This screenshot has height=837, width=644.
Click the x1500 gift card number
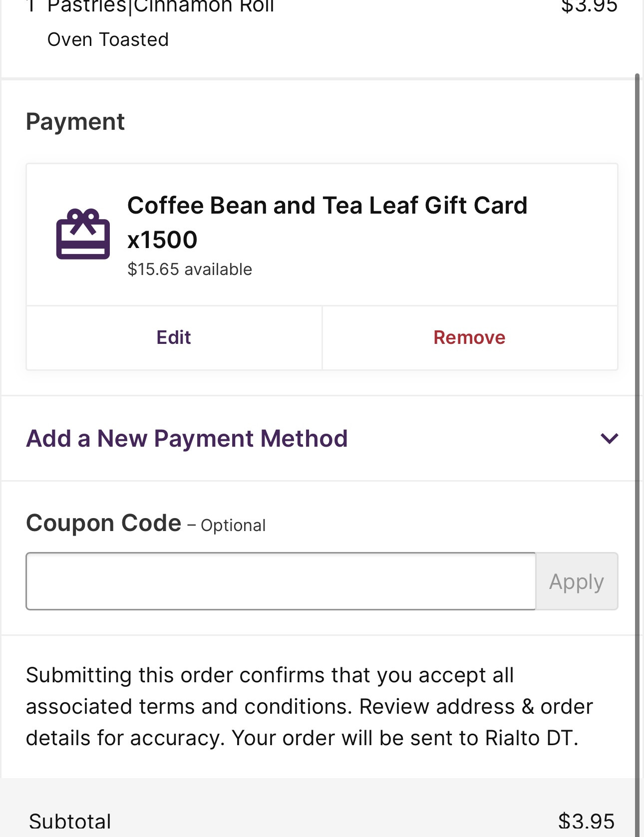click(162, 240)
